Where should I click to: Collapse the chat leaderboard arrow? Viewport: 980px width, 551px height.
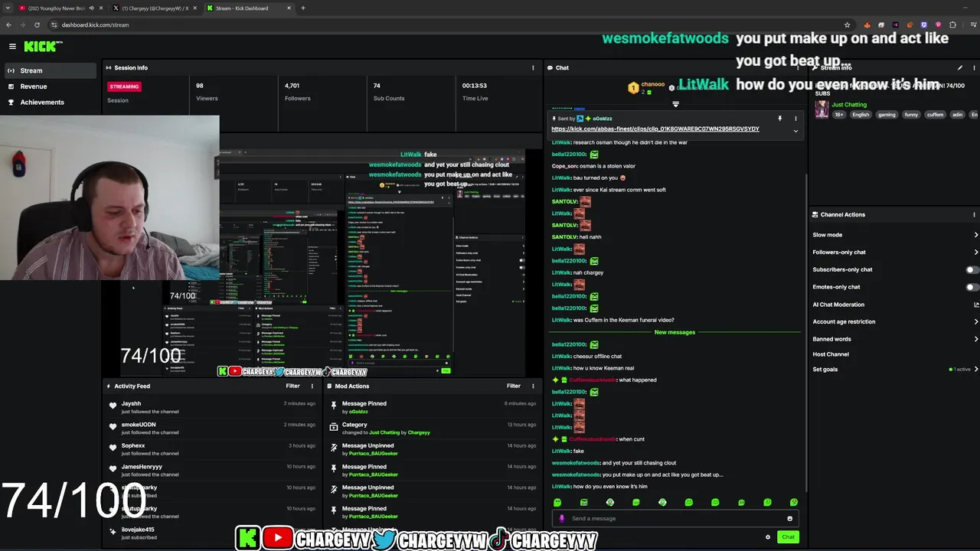click(675, 103)
